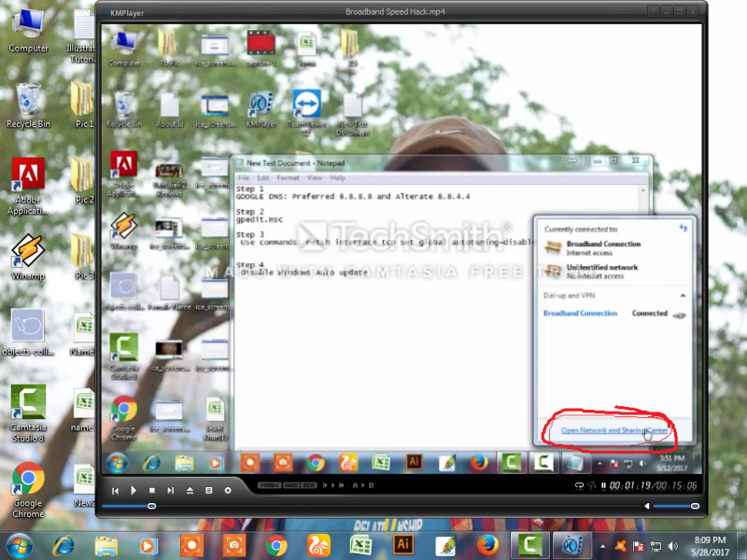Screen dimensions: 747x560
Task: Open Action Center flag tray icon
Action: [x=638, y=547]
